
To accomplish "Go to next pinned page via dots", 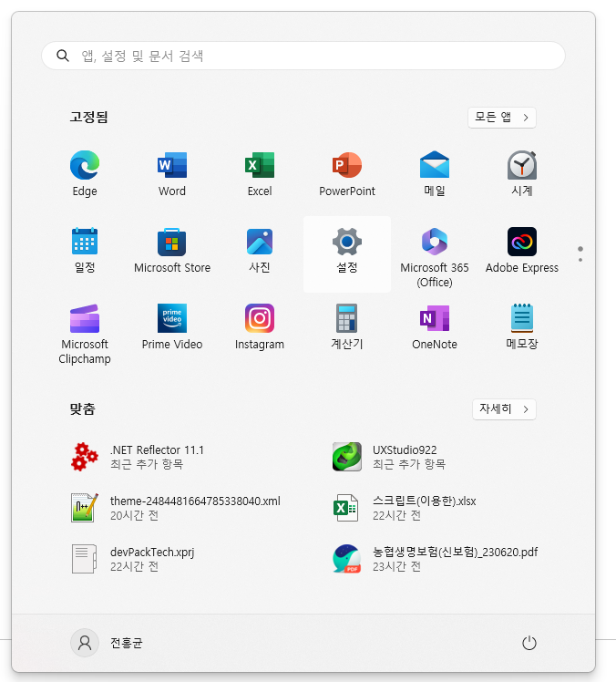I will (580, 260).
